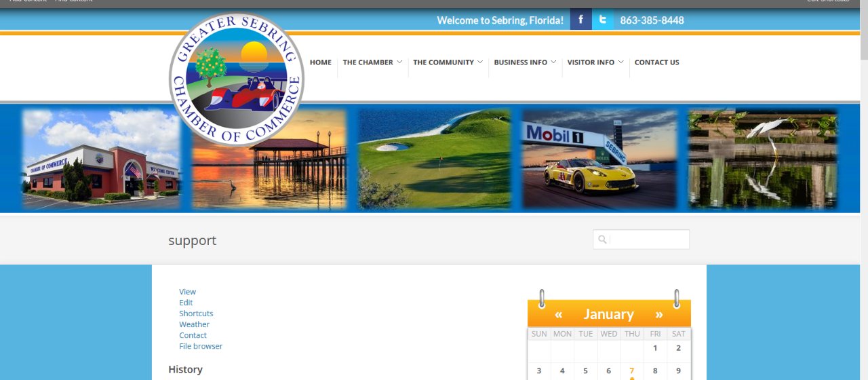This screenshot has width=868, height=380.
Task: Open the Home menu item
Action: pyautogui.click(x=321, y=62)
